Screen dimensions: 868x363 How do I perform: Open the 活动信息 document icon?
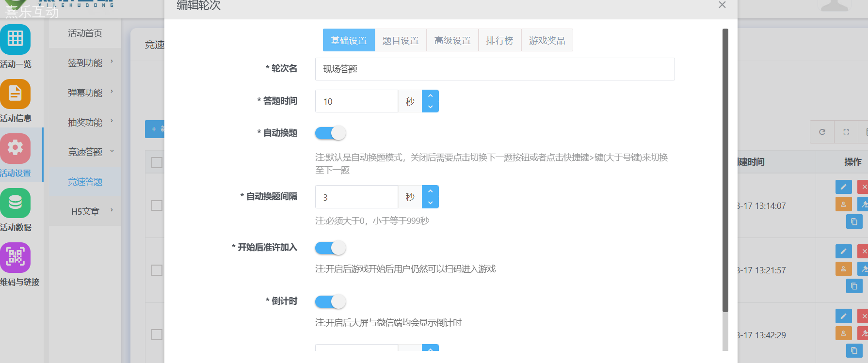tap(15, 94)
